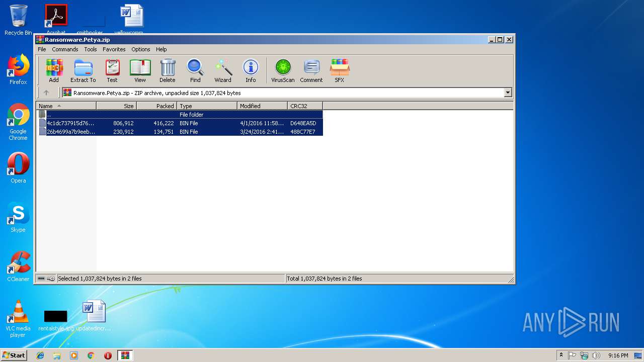Open Windows Explorer from the taskbar
This screenshot has width=644, height=362.
click(57, 355)
